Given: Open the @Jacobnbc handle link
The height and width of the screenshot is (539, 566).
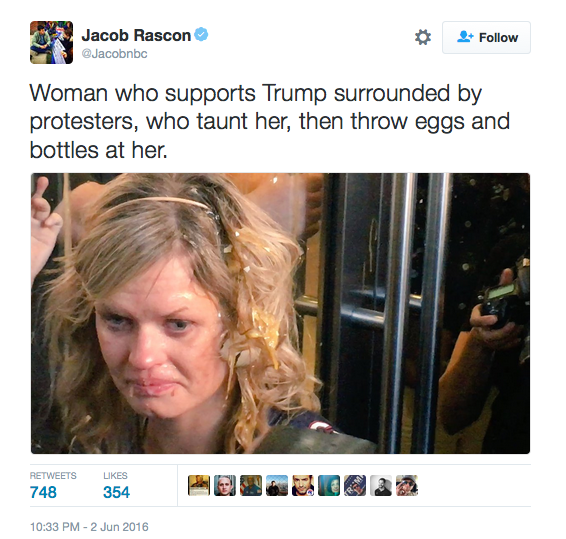Looking at the screenshot, I should [x=114, y=54].
